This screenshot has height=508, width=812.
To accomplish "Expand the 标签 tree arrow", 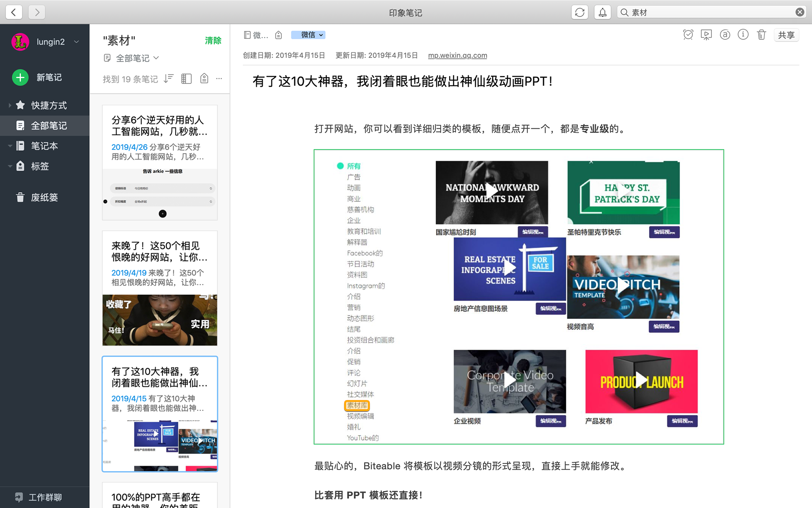I will coord(10,166).
